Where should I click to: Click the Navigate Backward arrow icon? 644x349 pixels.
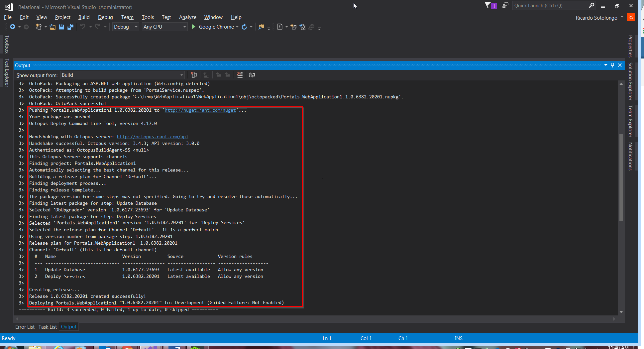coord(13,27)
